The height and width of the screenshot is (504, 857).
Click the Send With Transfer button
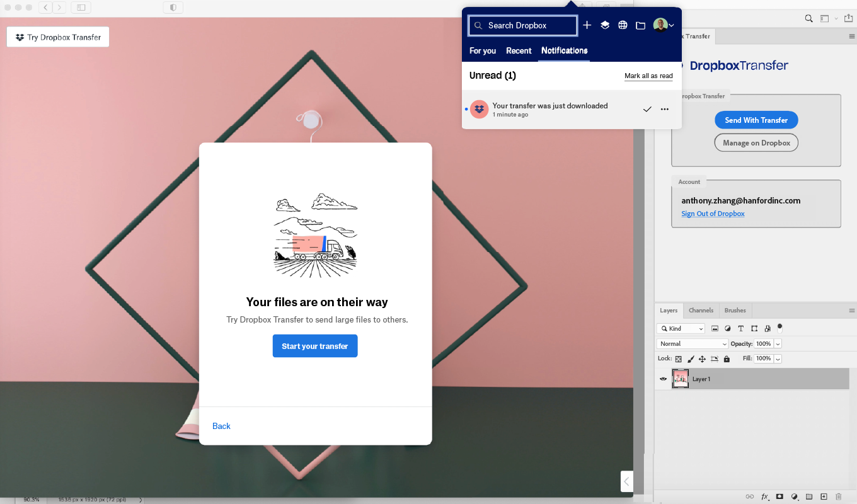tap(756, 120)
